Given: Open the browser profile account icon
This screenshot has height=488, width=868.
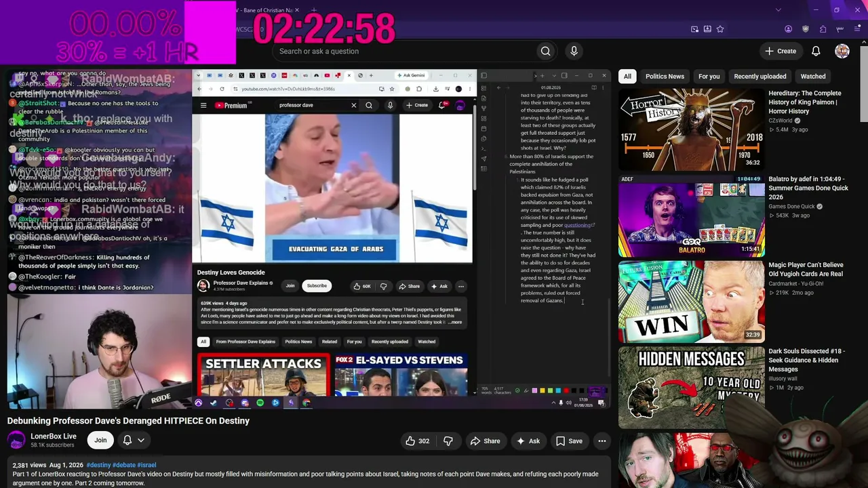Looking at the screenshot, I should tap(788, 29).
